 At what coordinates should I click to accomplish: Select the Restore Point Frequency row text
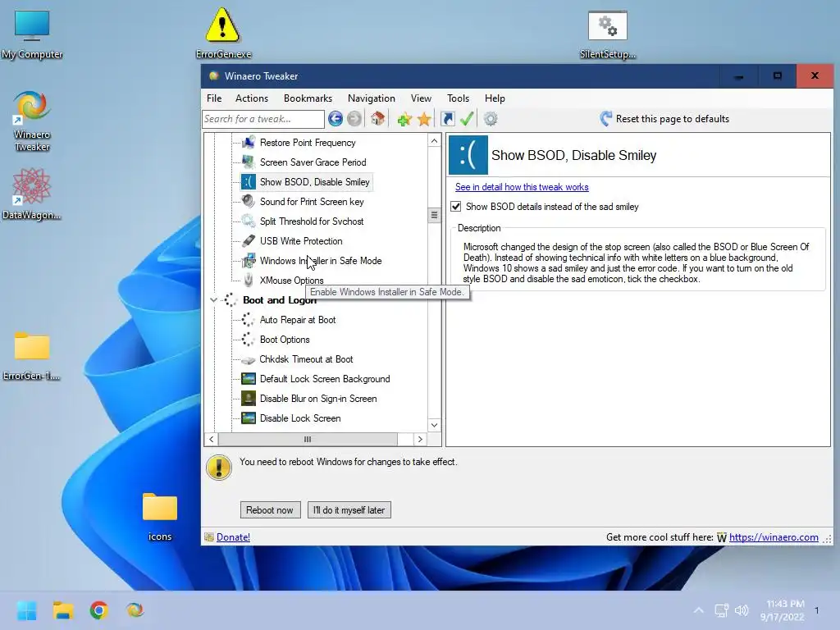[308, 143]
